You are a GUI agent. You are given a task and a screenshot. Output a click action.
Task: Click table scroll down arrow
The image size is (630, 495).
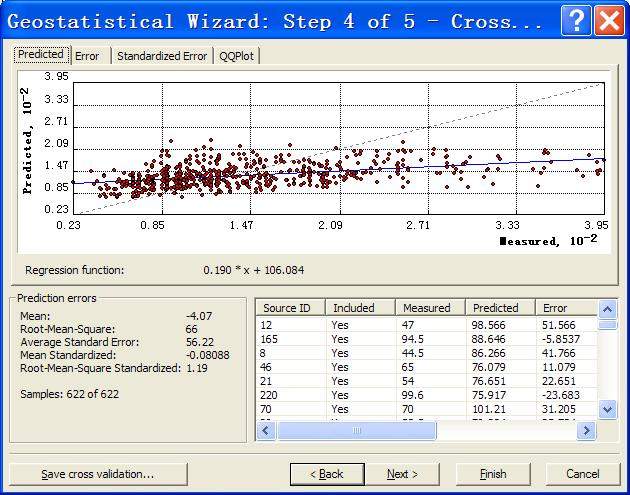[x=607, y=409]
